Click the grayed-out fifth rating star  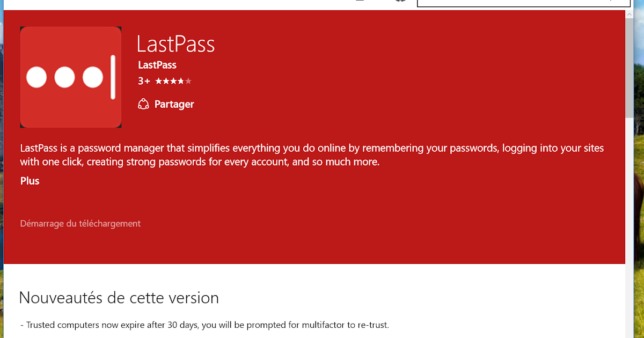[189, 81]
